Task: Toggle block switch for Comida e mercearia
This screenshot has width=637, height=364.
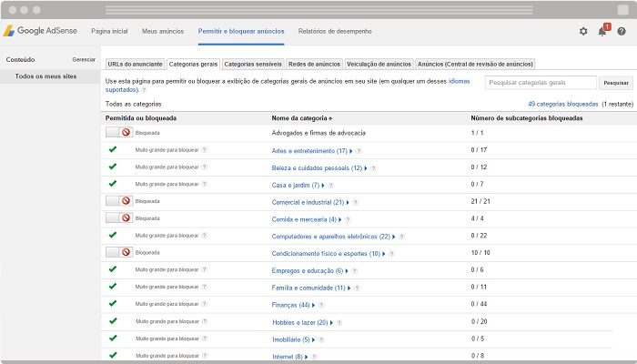Action: point(119,217)
